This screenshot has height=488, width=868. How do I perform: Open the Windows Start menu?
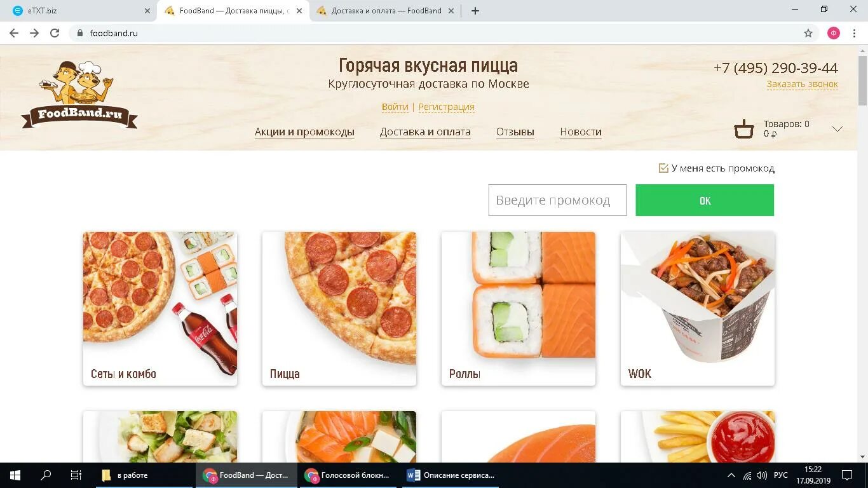(15, 475)
